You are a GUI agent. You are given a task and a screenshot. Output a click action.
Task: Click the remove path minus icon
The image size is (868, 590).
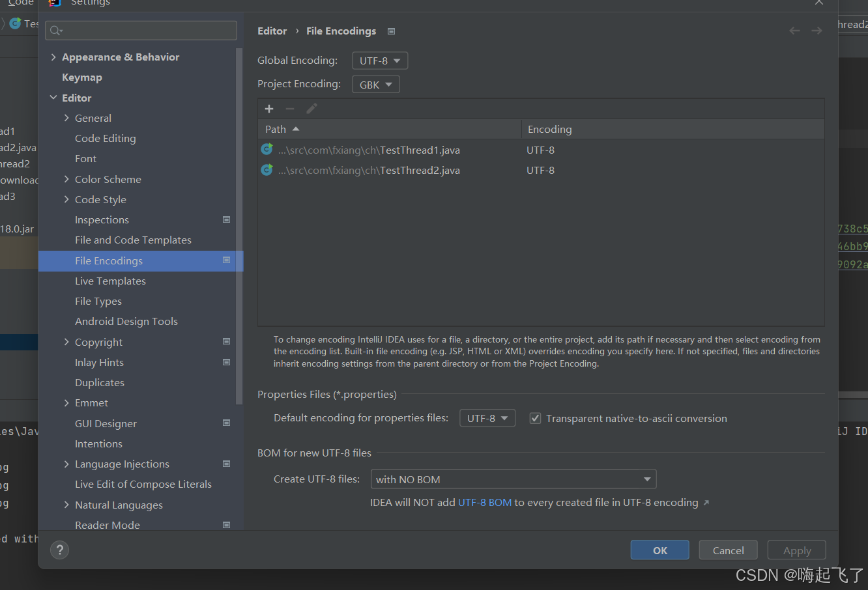[x=290, y=109]
